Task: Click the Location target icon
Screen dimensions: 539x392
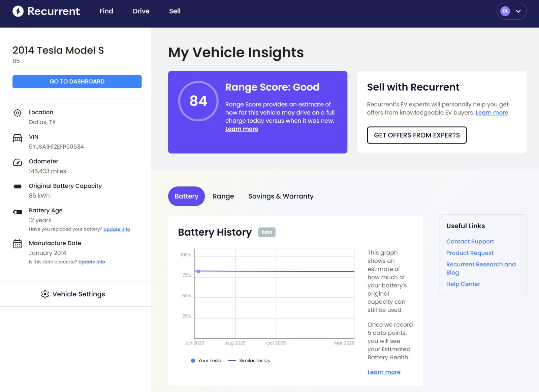Action: (17, 113)
